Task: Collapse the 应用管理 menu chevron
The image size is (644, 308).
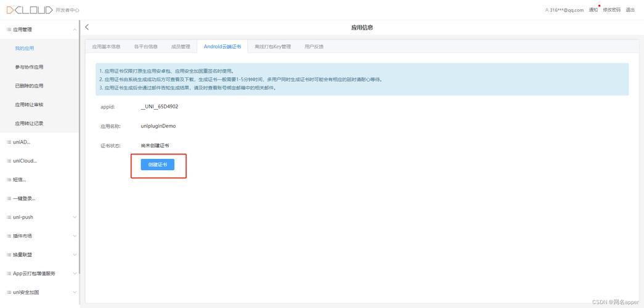Action: click(x=75, y=30)
